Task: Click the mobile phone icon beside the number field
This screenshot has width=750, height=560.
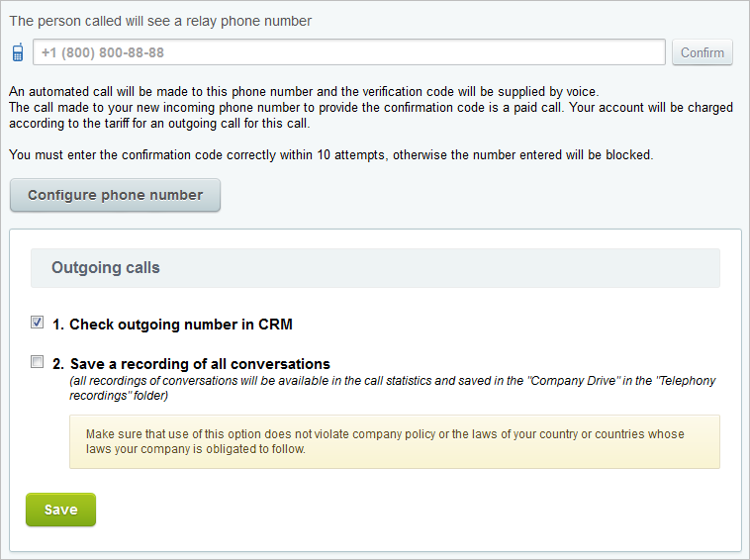Action: [x=18, y=52]
